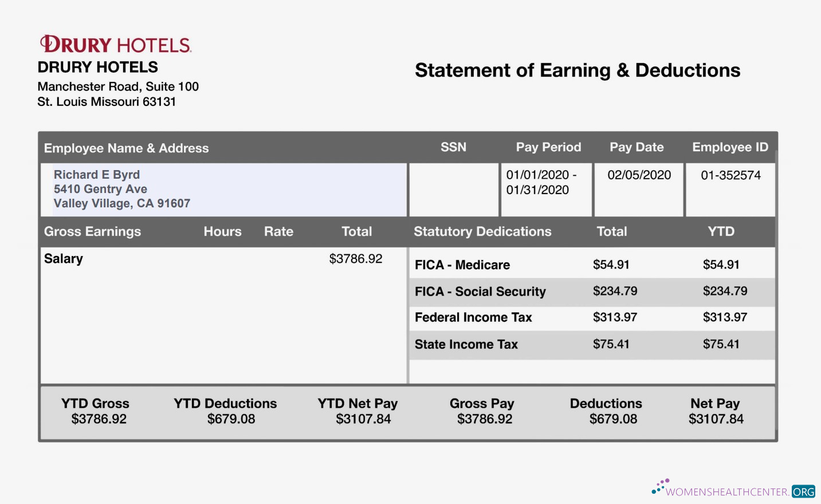Select the Statement of Earning & Deductions title

578,70
